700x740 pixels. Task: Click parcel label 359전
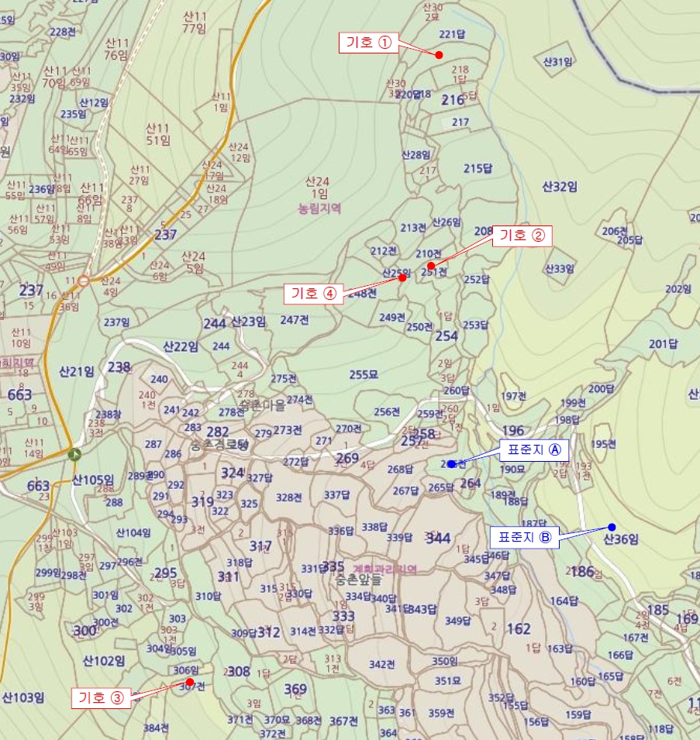[x=441, y=713]
